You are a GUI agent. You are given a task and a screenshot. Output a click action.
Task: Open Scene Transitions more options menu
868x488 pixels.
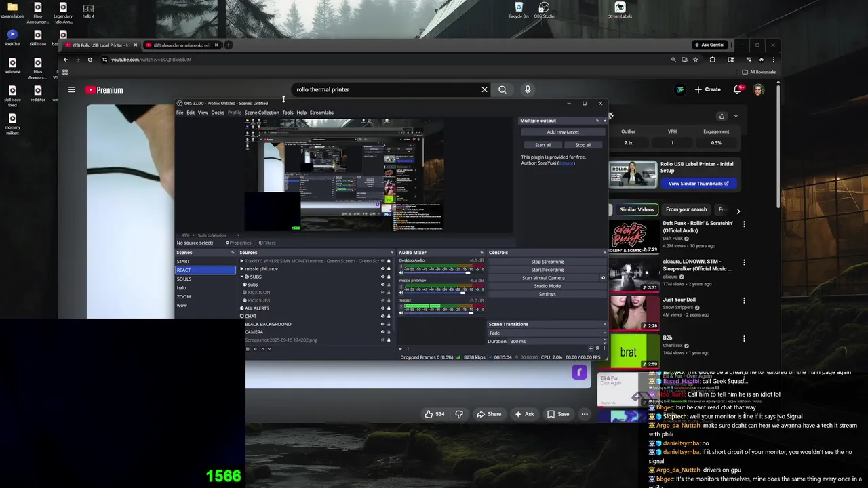pyautogui.click(x=605, y=348)
